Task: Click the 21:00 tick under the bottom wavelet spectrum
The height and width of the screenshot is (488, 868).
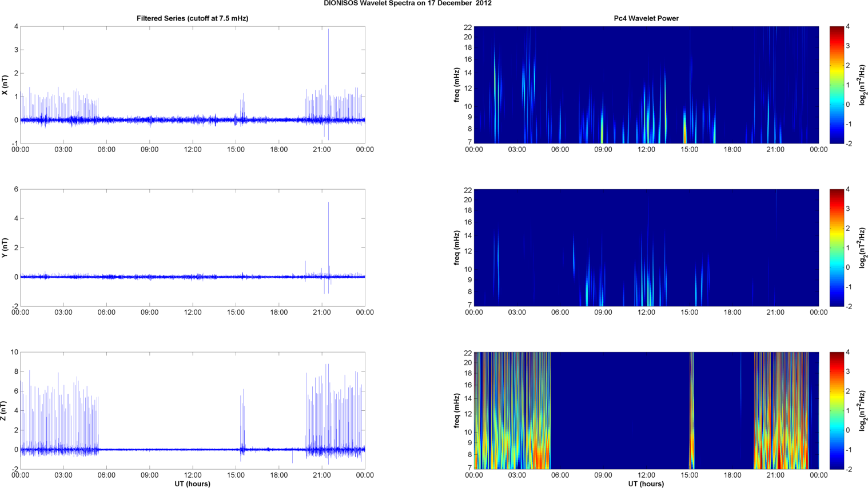Action: pos(775,475)
